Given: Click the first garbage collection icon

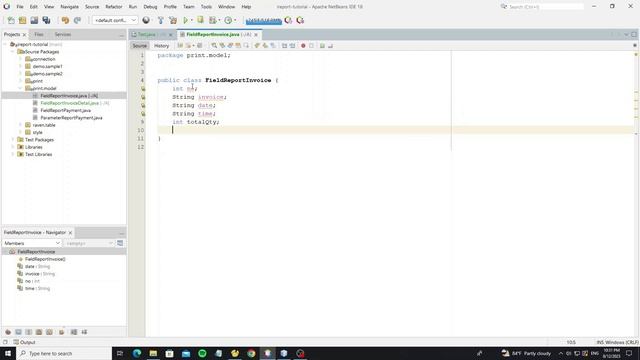Looking at the screenshot, I should pos(288,20).
